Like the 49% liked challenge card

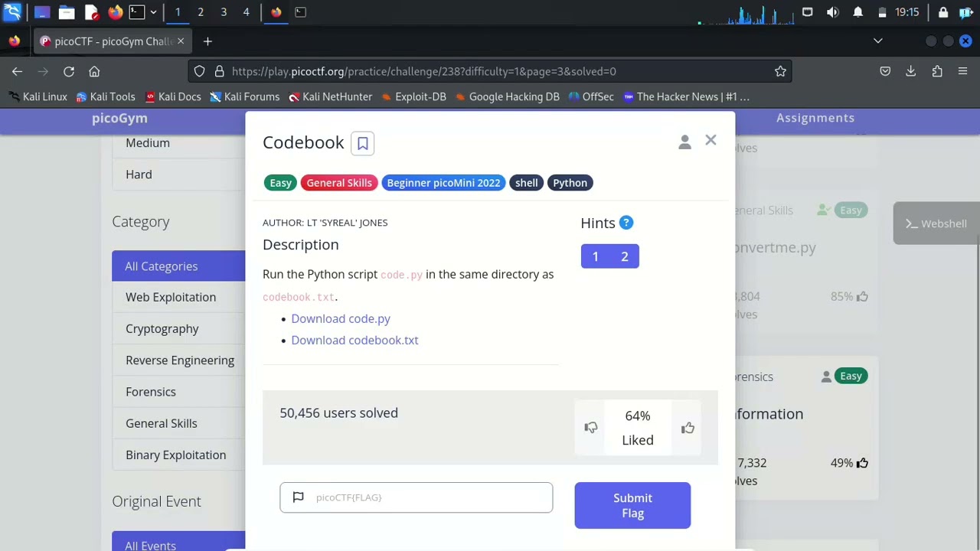(862, 463)
